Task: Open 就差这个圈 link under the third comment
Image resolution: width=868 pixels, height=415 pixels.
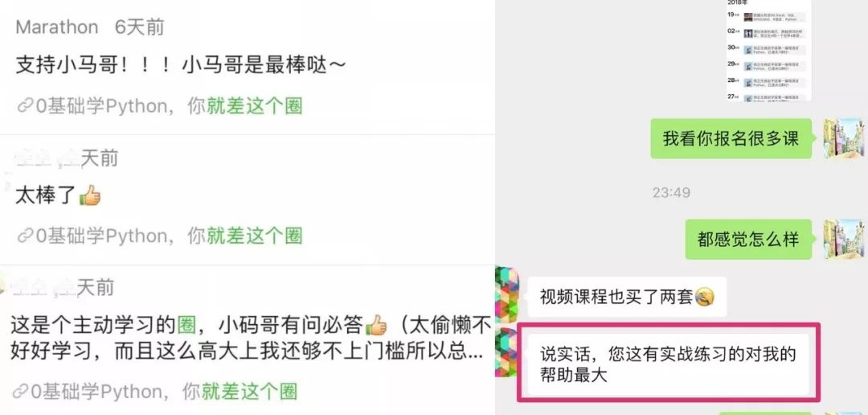Action: (x=250, y=391)
